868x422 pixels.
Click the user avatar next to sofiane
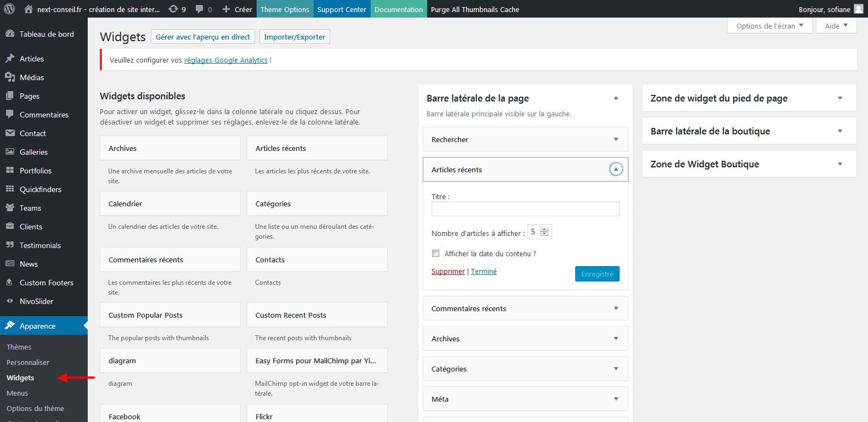point(859,9)
